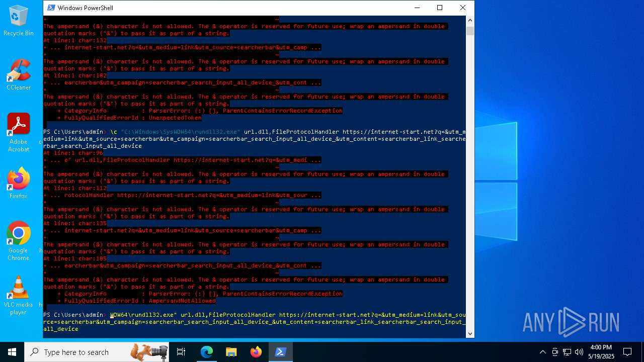Click the 'AmpersandNotAllowed' error ID text
The image size is (644, 362).
pyautogui.click(x=182, y=301)
